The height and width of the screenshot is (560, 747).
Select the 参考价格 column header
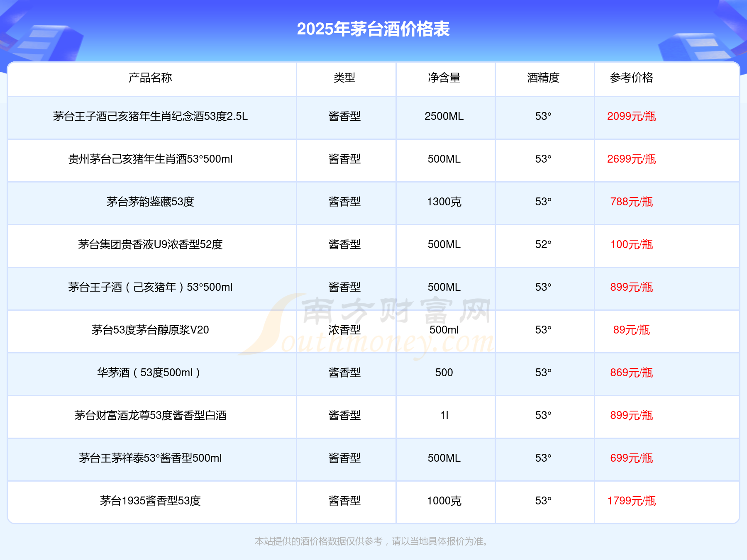[x=632, y=78]
